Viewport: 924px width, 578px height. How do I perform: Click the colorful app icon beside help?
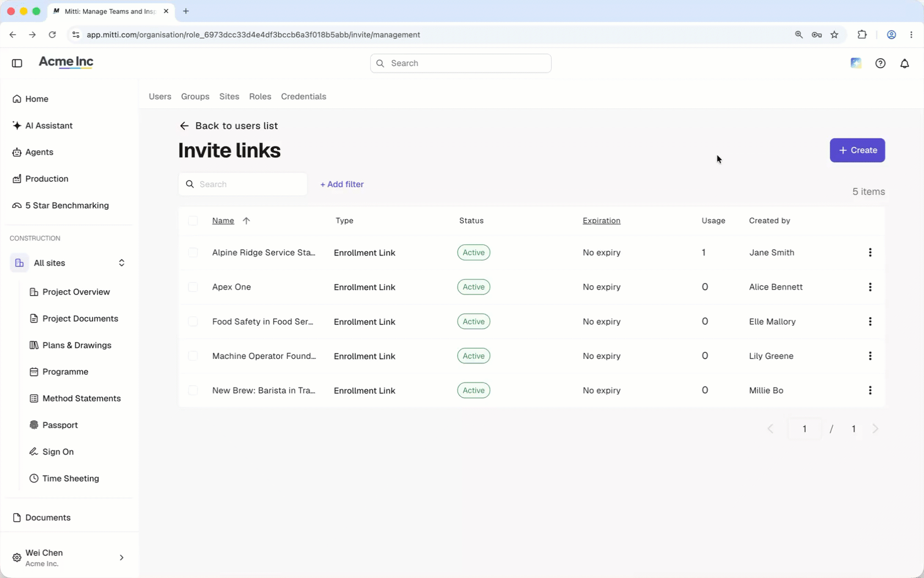click(856, 63)
